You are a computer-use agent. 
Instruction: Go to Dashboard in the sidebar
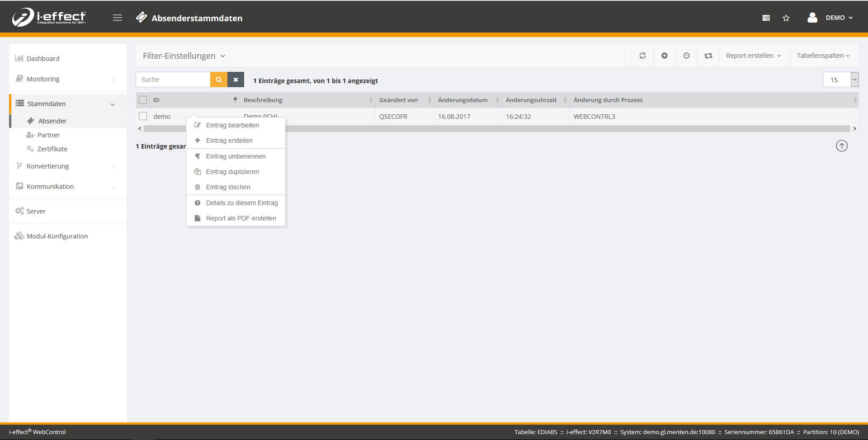point(43,59)
